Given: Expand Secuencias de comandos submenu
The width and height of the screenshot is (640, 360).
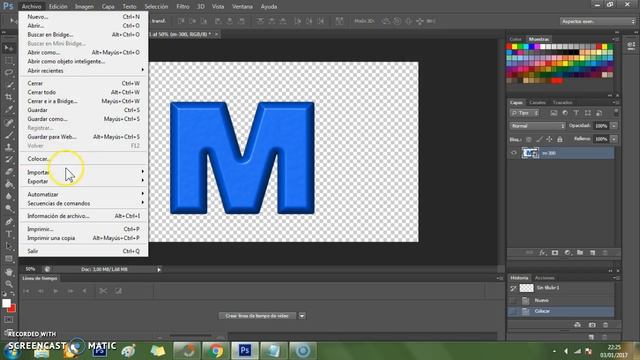Looking at the screenshot, I should coord(83,203).
